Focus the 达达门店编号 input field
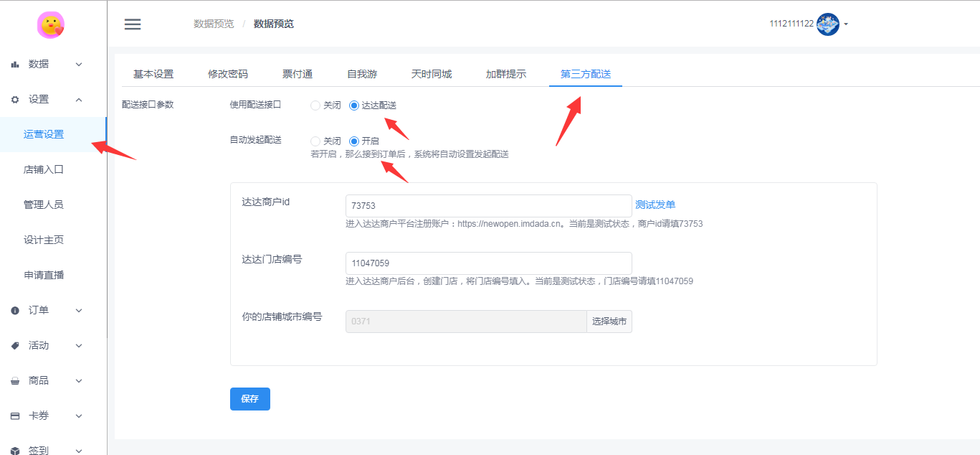Viewport: 980px width, 455px height. (x=489, y=263)
